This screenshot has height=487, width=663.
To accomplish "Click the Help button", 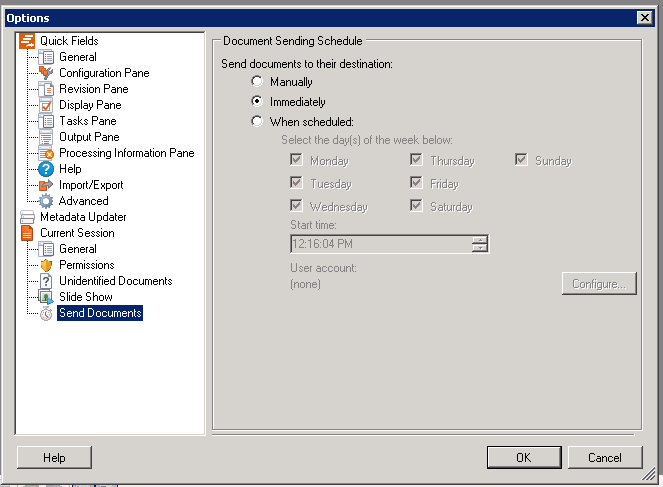I will point(54,457).
